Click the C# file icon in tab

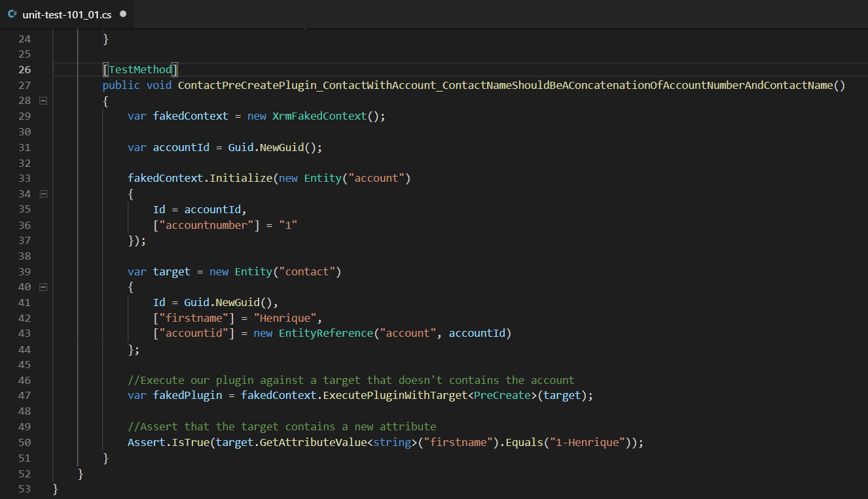12,14
